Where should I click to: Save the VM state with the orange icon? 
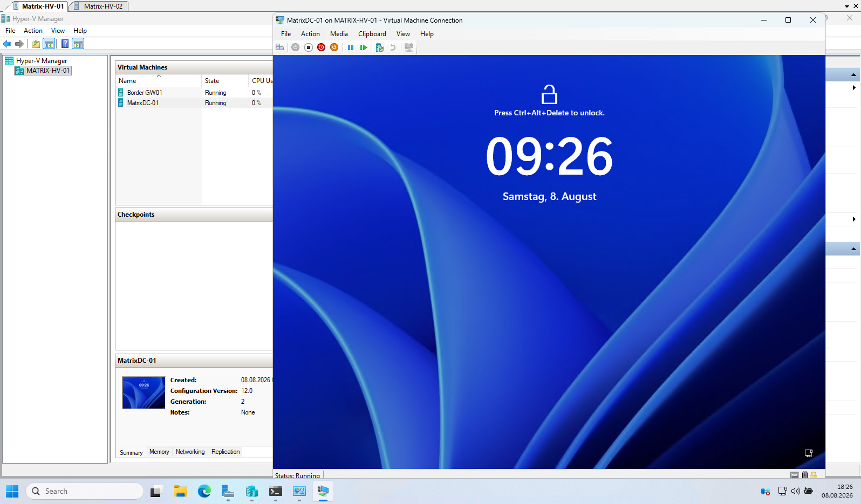[x=334, y=47]
